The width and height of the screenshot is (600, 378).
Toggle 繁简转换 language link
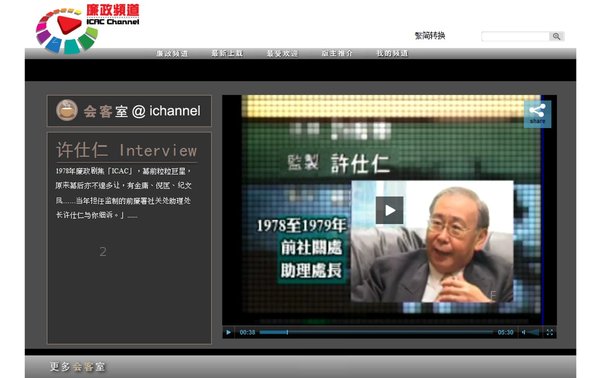(430, 36)
